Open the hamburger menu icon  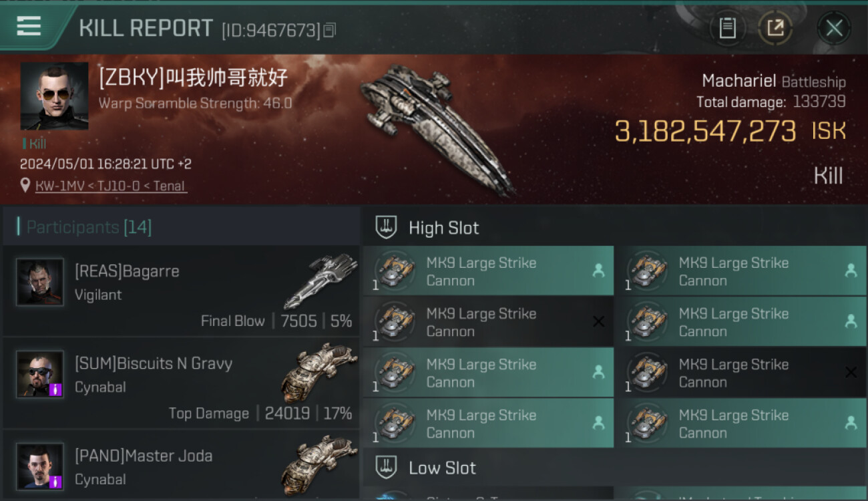pos(29,26)
